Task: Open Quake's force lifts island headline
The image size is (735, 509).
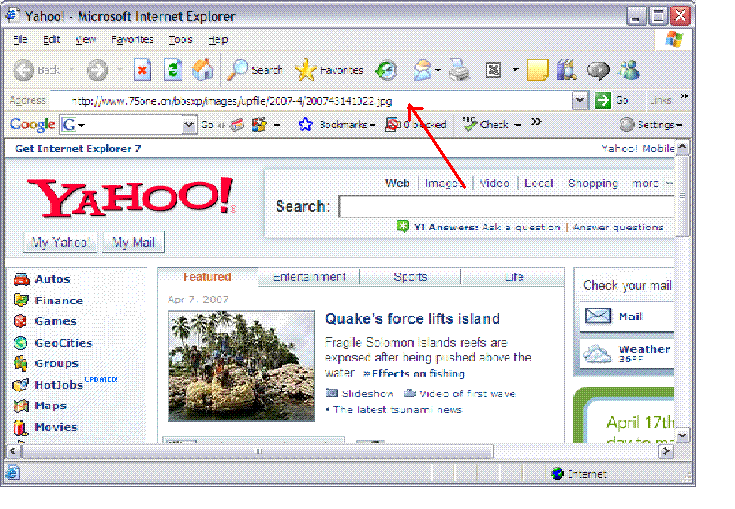Action: coord(412,319)
